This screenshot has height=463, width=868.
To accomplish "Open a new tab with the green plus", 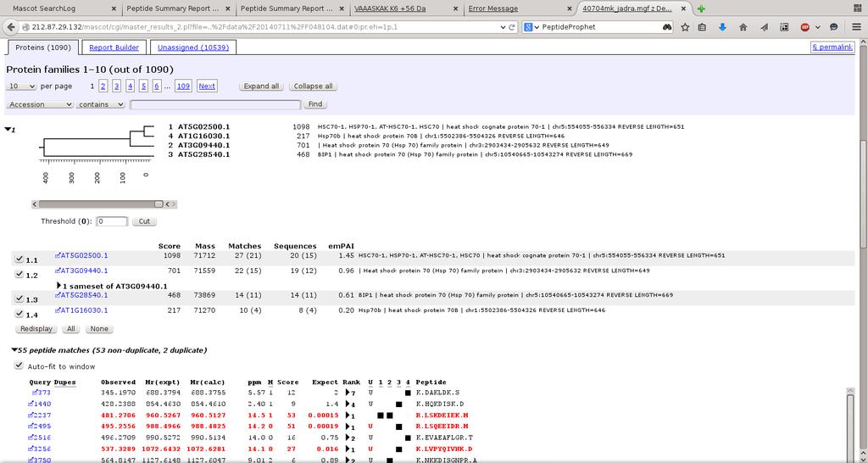I will coord(701,8).
